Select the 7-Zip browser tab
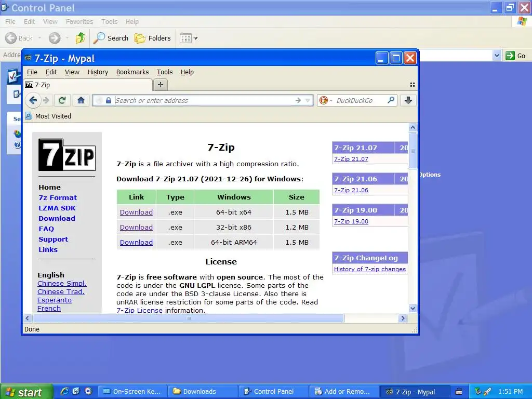 point(88,85)
